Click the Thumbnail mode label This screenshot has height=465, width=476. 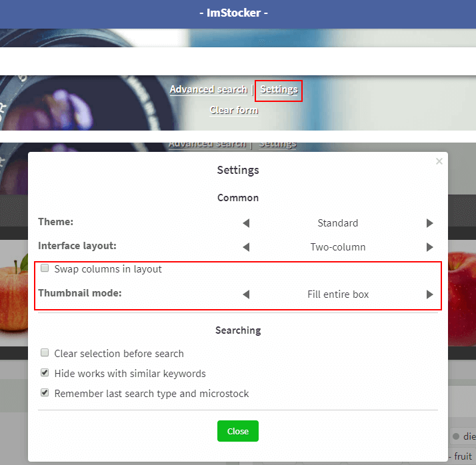[x=80, y=293]
